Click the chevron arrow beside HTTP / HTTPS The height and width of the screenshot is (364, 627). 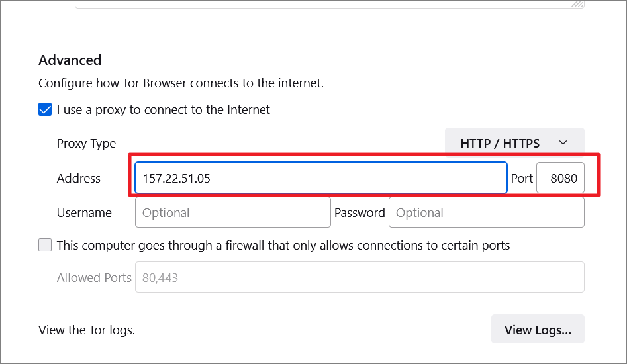point(563,143)
